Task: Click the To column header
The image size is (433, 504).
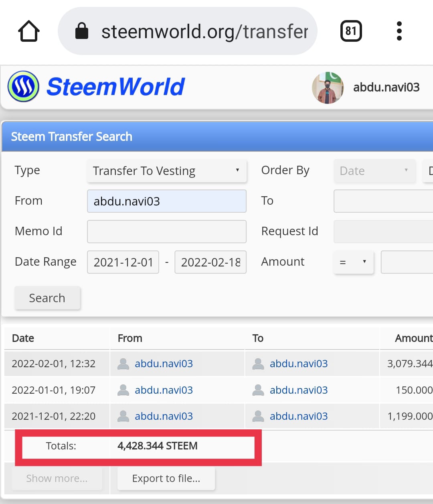Action: tap(258, 338)
